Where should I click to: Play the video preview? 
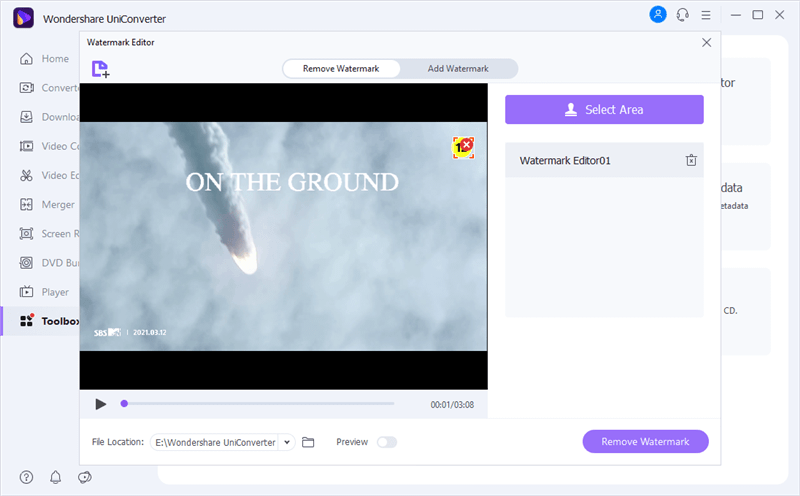(101, 404)
